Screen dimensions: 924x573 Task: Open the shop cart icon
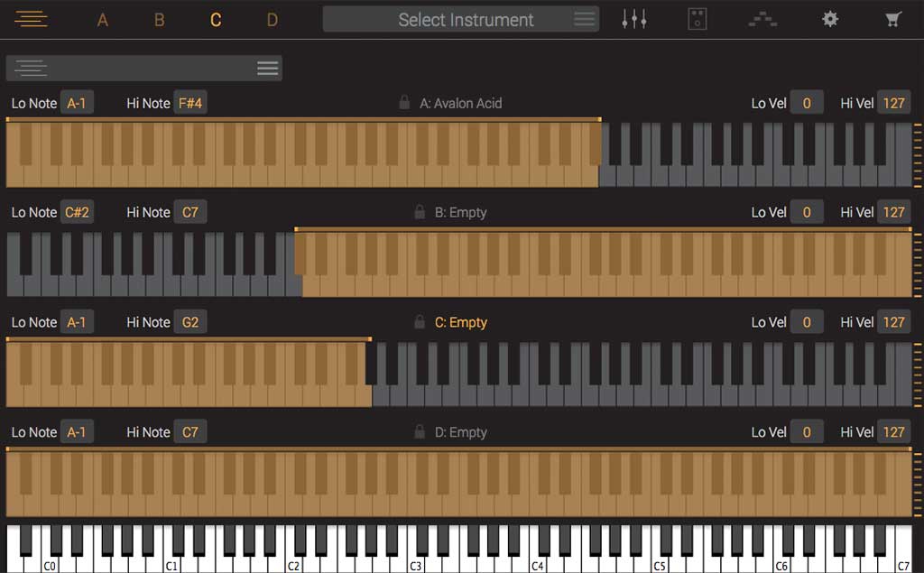(x=893, y=19)
